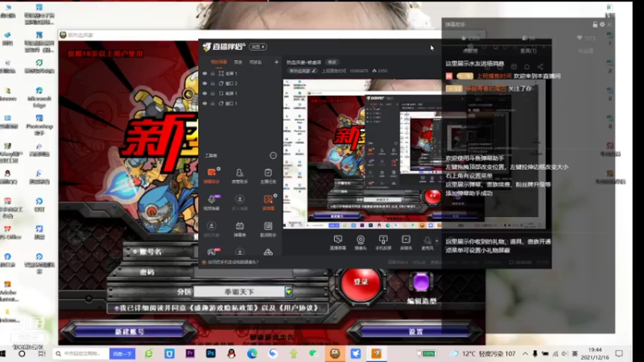The image size is (644, 362).
Task: Add 直播屏幕 screen source
Action: [337, 243]
